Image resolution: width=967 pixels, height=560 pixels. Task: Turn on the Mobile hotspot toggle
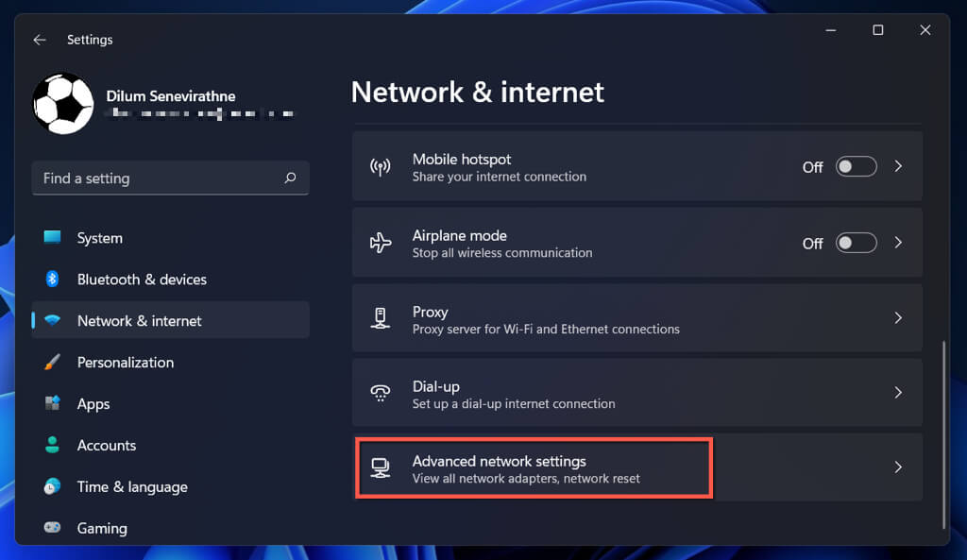pos(857,167)
